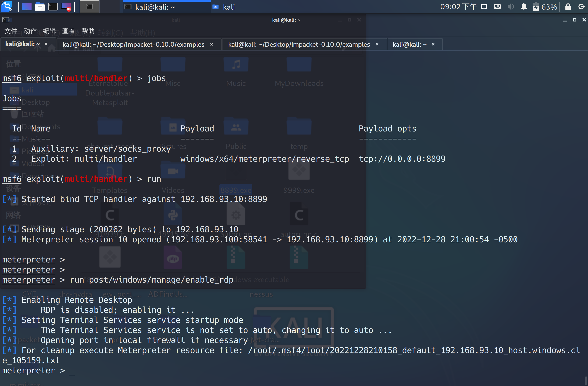Open the volume control icon
Viewport: 588px width, 386px height.
[510, 7]
